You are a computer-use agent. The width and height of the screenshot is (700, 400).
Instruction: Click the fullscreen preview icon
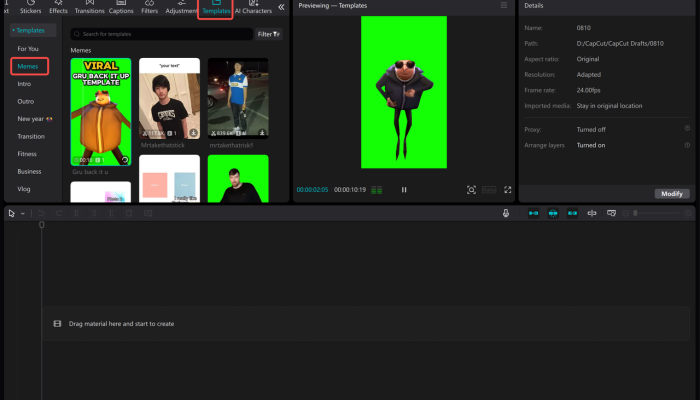pos(507,189)
